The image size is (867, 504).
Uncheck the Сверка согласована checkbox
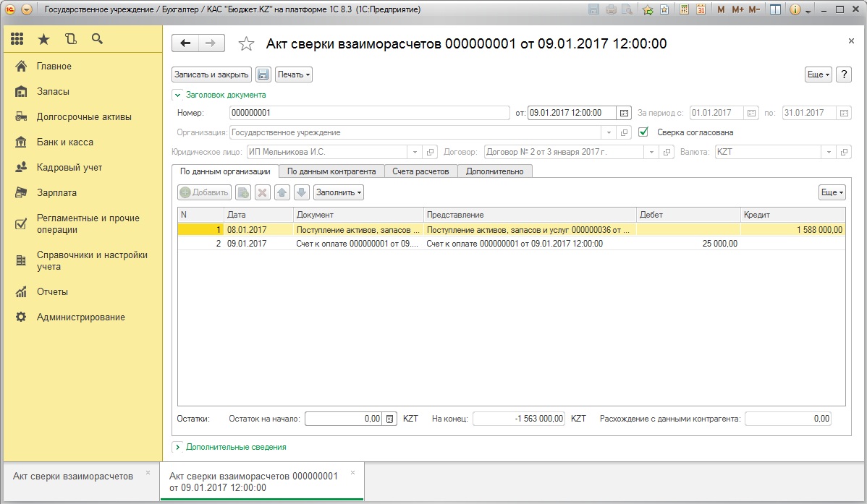point(643,132)
